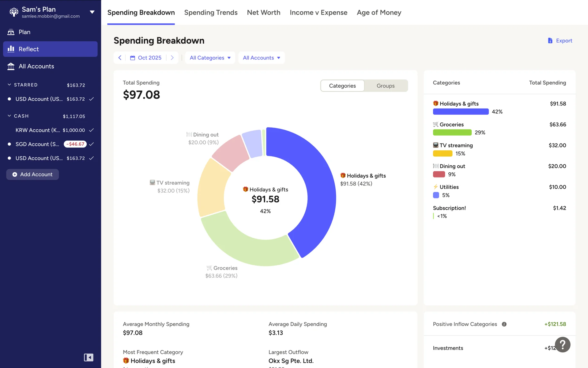
Task: Collapse the STARRED accounts section
Action: point(9,85)
